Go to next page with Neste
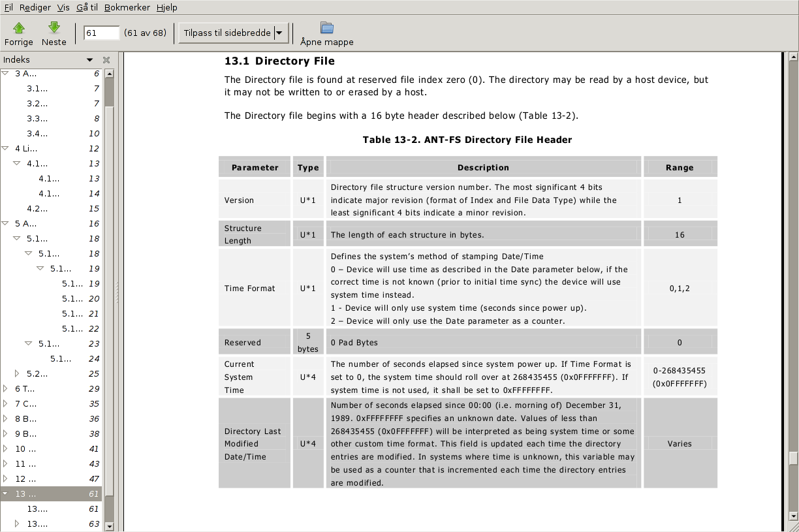Screen dimensions: 799x532 [x=54, y=33]
